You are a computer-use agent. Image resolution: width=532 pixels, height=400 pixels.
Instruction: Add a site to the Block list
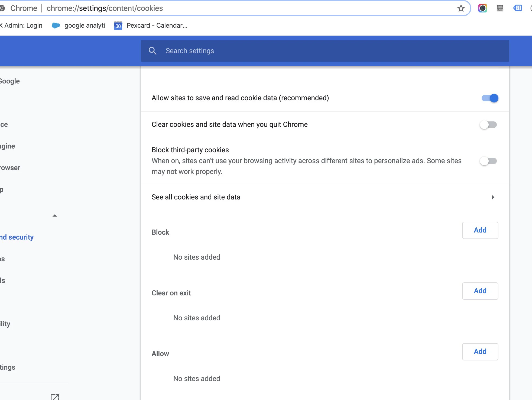click(480, 230)
